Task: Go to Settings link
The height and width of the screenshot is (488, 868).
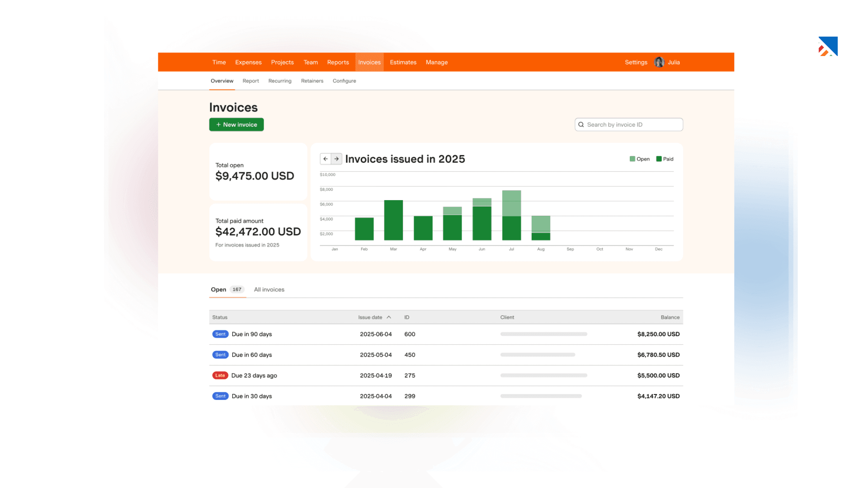Action: click(636, 62)
